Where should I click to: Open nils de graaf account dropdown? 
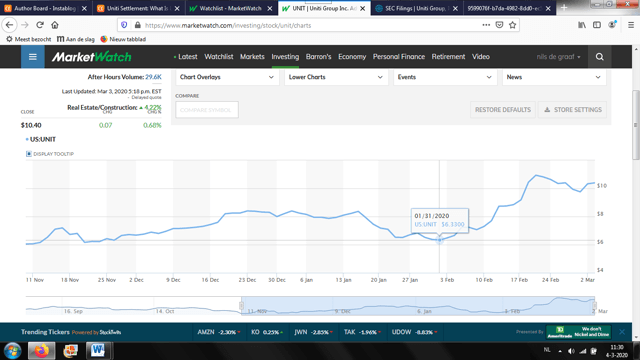click(558, 57)
